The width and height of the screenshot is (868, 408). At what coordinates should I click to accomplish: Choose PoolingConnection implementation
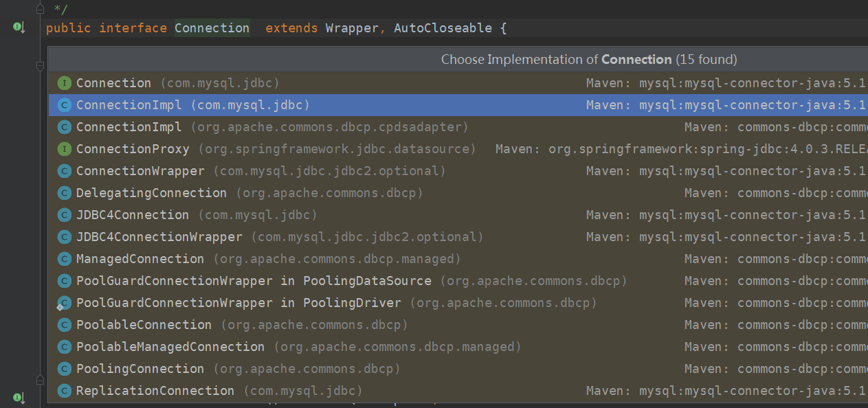coord(458,369)
